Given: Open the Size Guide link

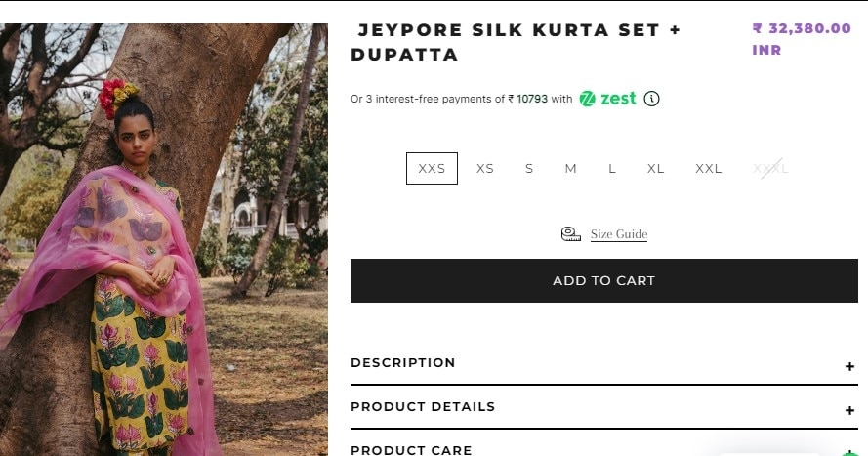Looking at the screenshot, I should (619, 234).
